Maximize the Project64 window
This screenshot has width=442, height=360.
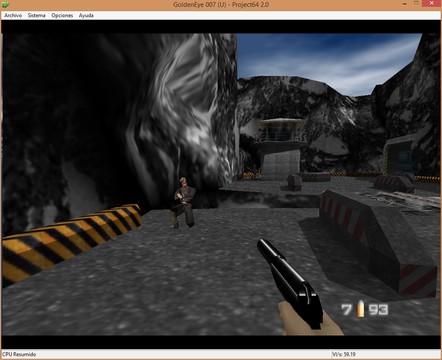[x=416, y=3]
